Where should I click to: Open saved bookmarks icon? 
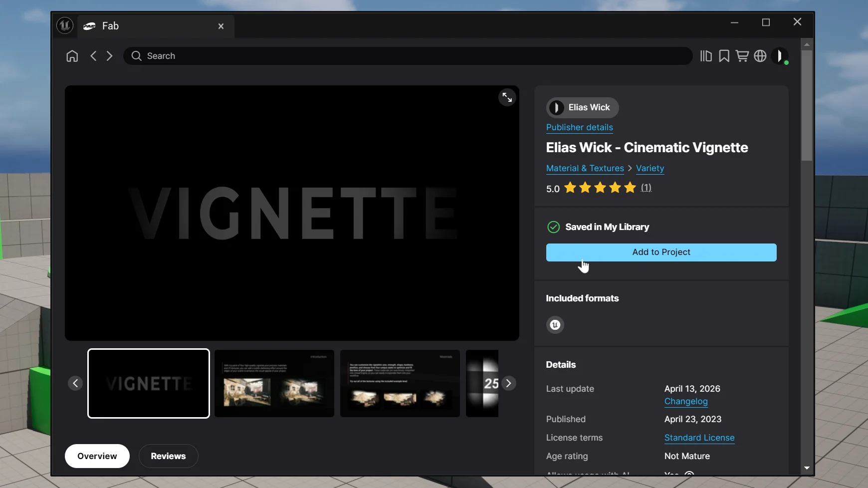pyautogui.click(x=724, y=56)
